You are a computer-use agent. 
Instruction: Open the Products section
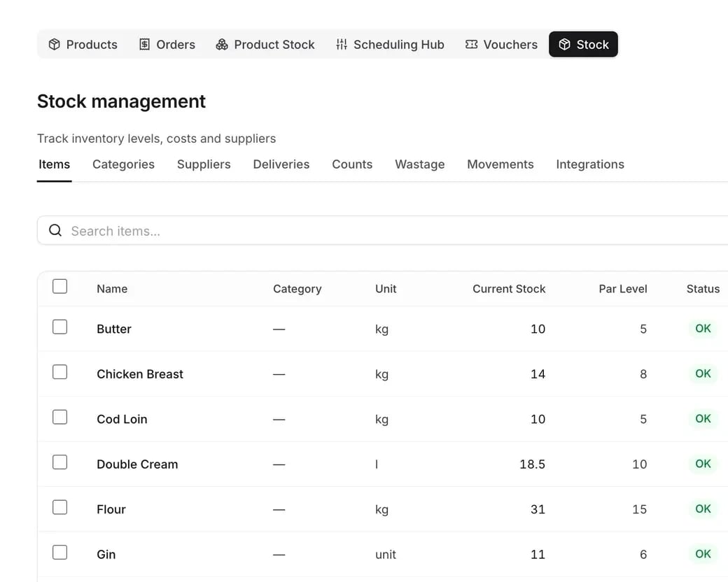[x=83, y=44]
